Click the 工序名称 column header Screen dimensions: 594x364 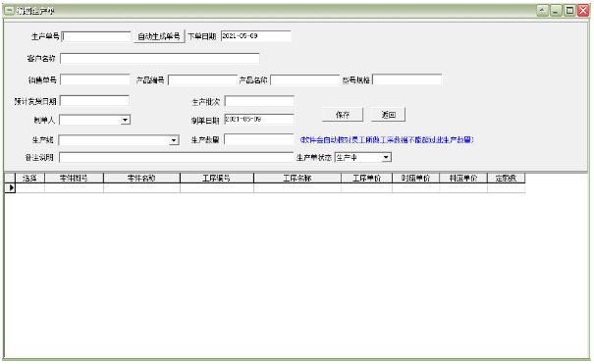pyautogui.click(x=297, y=179)
